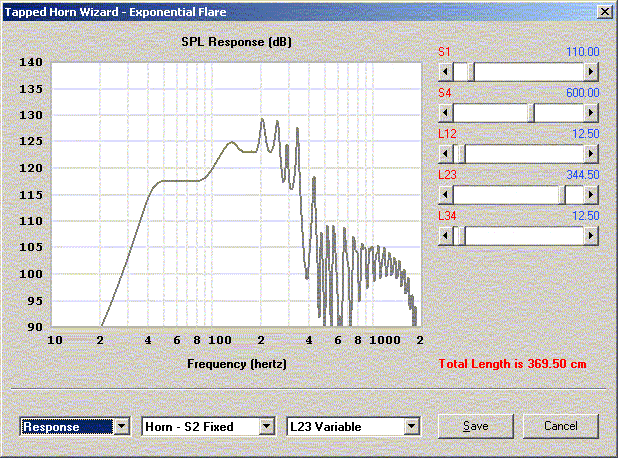Screen dimensions: 618x458
Task: Click the S4 slider track left of thumb
Action: (490, 113)
